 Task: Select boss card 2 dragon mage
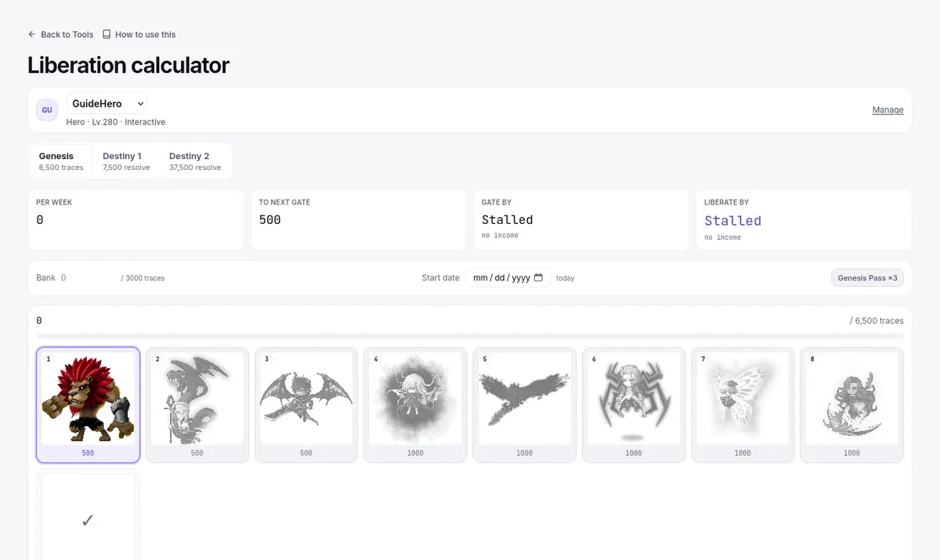[x=197, y=405]
